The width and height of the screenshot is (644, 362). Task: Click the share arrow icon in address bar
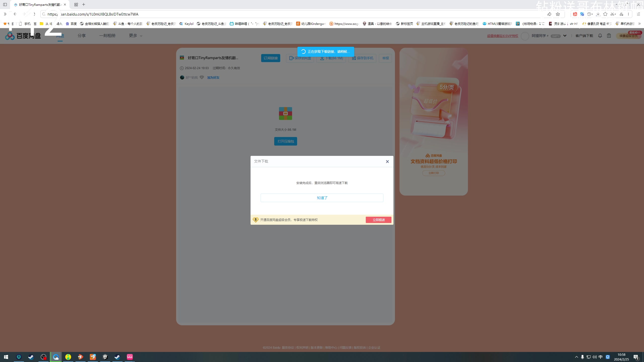tap(549, 14)
